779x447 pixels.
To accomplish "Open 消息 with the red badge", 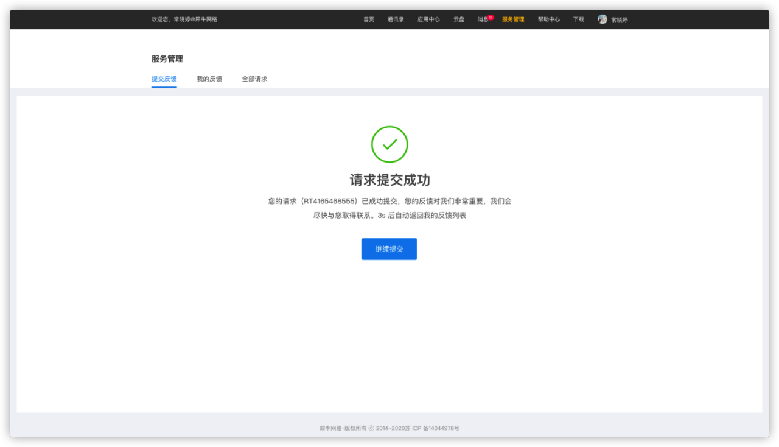I will [x=482, y=19].
